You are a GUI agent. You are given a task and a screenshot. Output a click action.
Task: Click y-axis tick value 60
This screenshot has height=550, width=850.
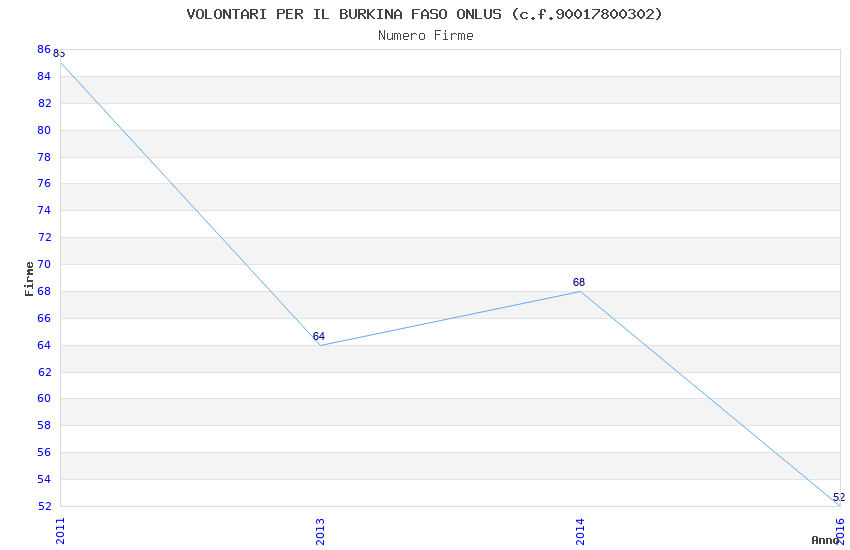[44, 398]
